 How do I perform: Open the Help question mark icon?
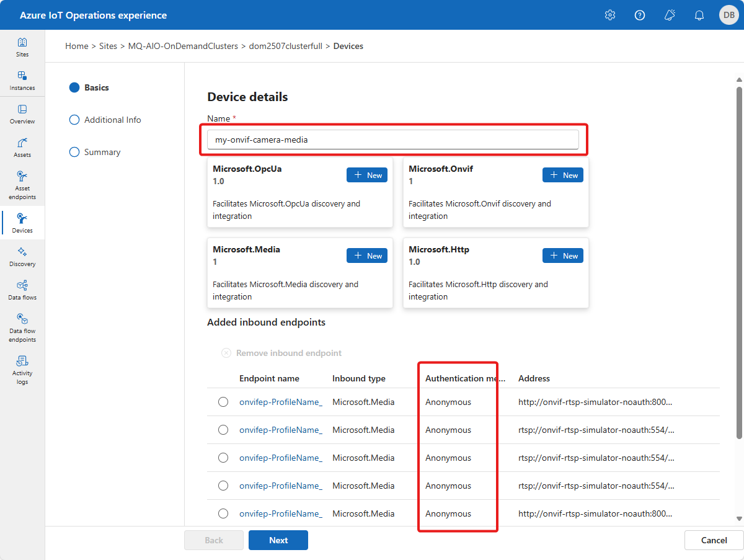[x=640, y=15]
